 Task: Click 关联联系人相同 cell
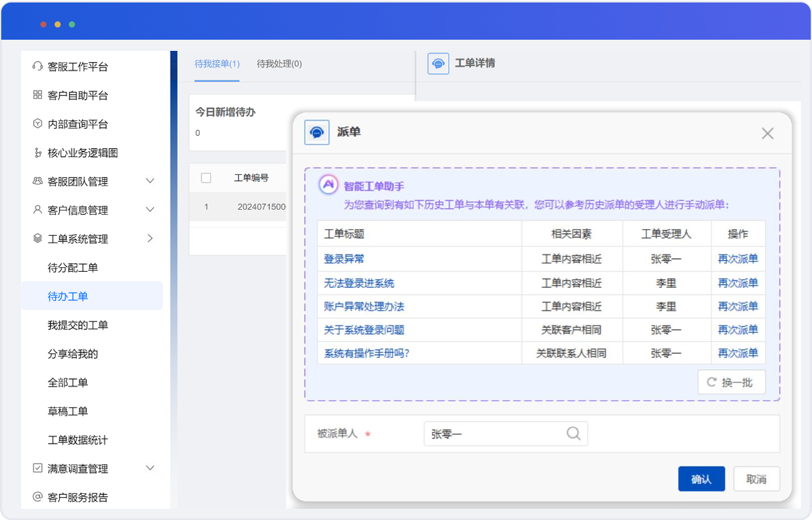point(572,353)
